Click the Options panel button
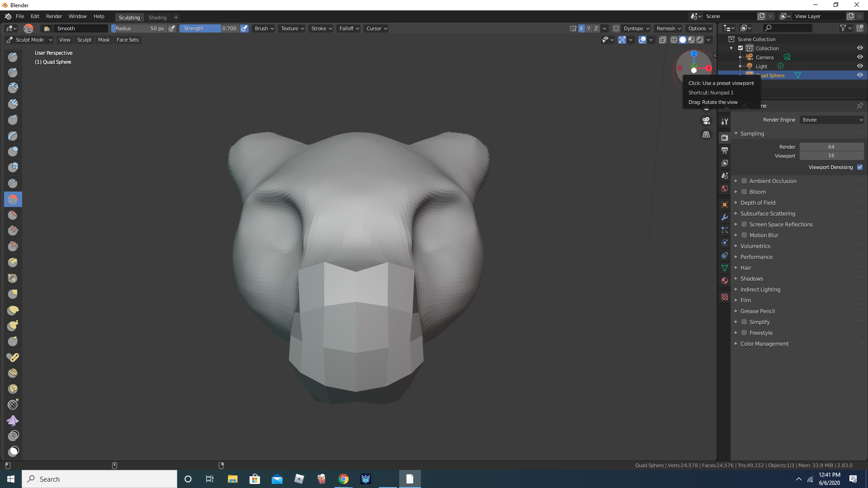Viewport: 868px width, 488px height. (x=698, y=28)
